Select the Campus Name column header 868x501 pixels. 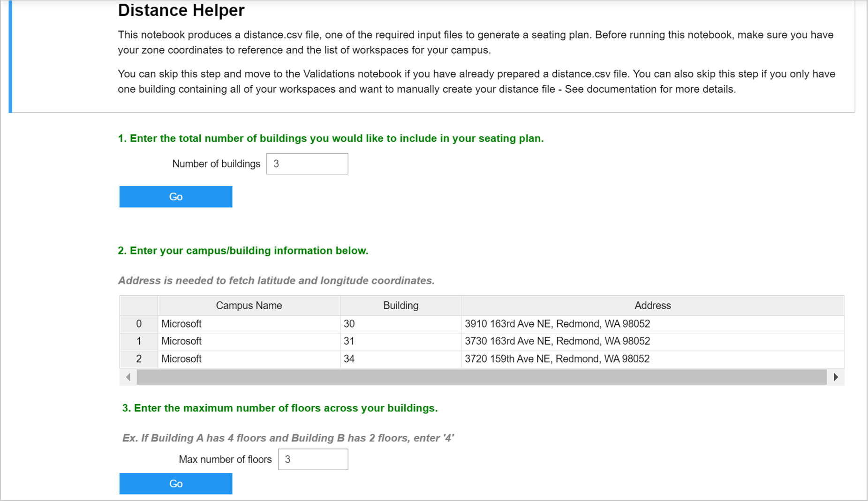coord(249,306)
